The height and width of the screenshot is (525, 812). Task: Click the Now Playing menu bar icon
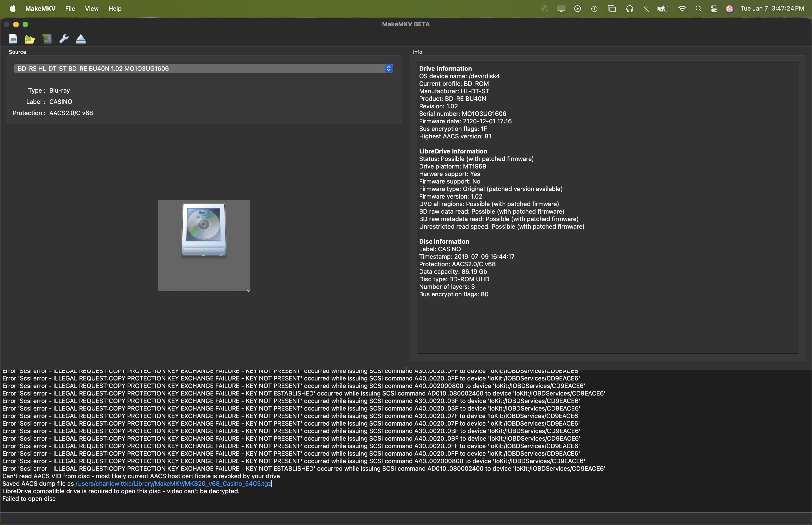tap(578, 9)
